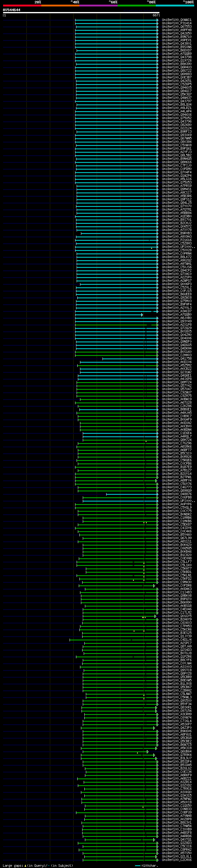
Task: Select UniRef100_Q41758 label
Action: click(x=177, y=358)
